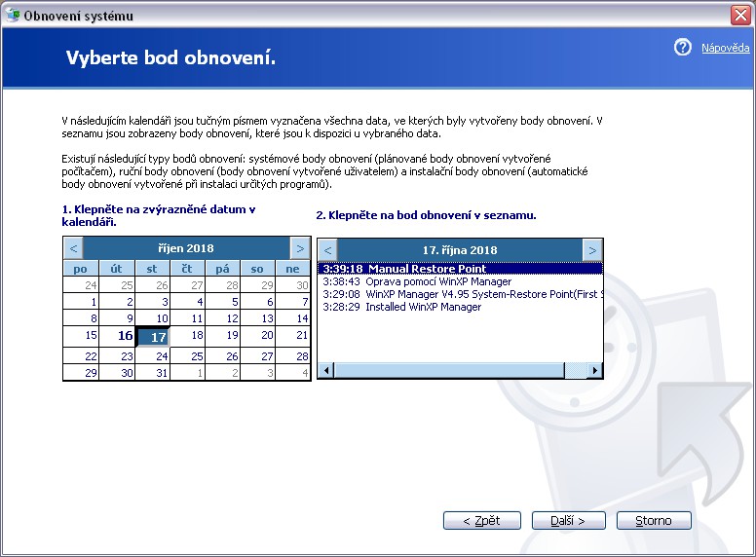Select October date 13 in calendar
This screenshot has width=756, height=557.
click(x=258, y=318)
